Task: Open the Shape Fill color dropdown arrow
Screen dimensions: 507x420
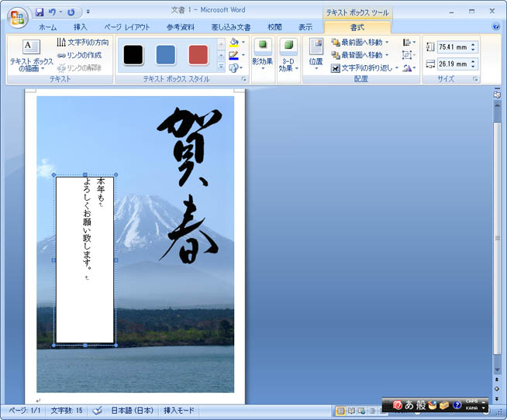Action: coord(243,42)
